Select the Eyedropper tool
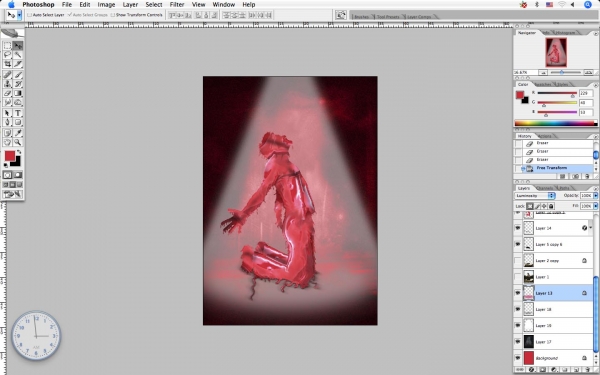The width and height of the screenshot is (600, 375). pos(18,133)
